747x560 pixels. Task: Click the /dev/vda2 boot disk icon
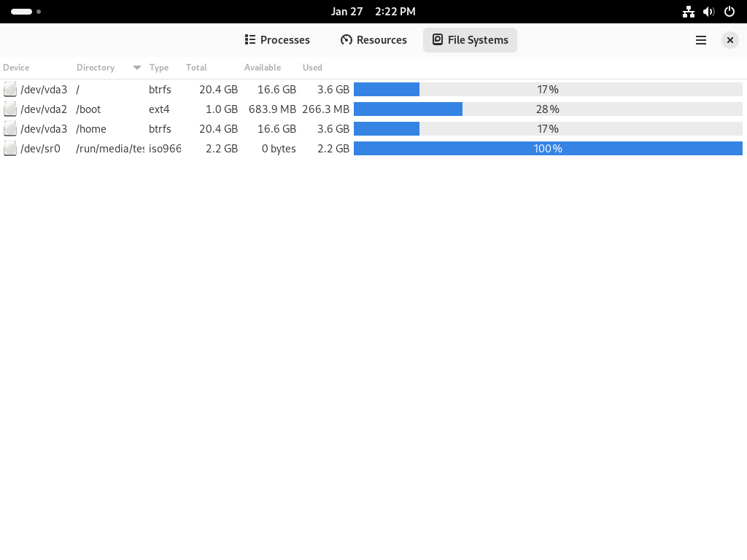(x=10, y=109)
